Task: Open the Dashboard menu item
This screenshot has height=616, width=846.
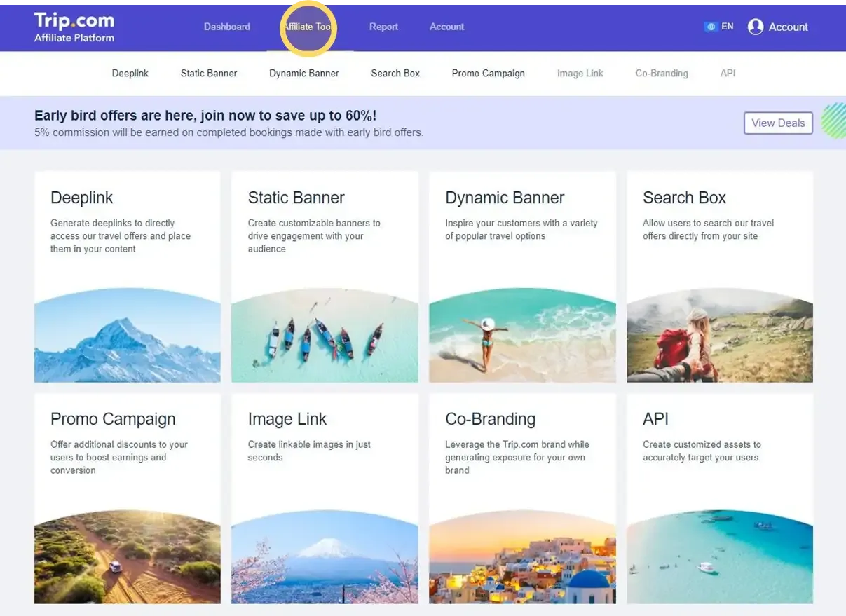Action: tap(226, 27)
